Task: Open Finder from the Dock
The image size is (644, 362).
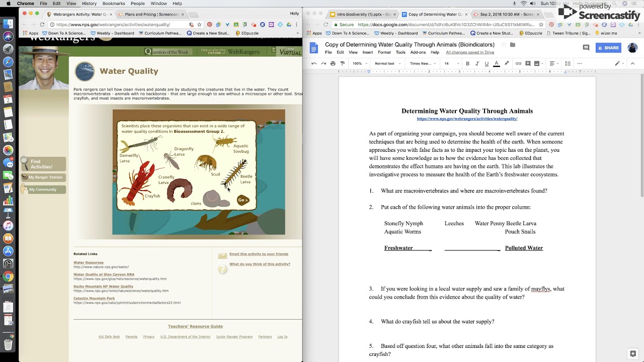Action: click(8, 24)
